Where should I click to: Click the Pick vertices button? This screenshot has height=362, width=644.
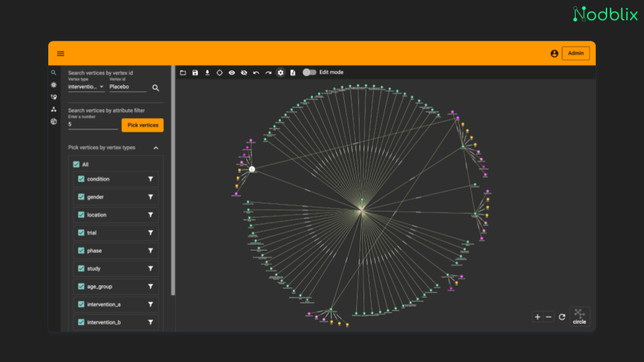pyautogui.click(x=142, y=125)
